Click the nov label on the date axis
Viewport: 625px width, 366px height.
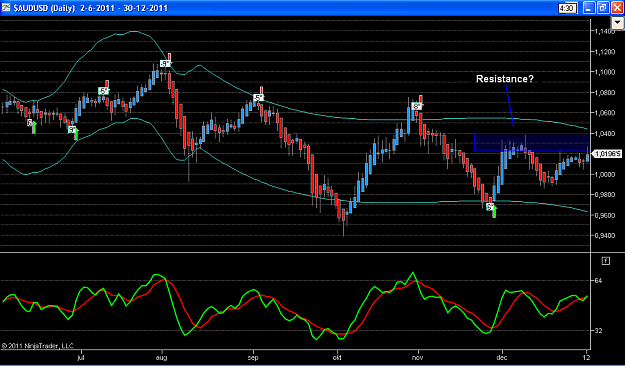pos(418,357)
